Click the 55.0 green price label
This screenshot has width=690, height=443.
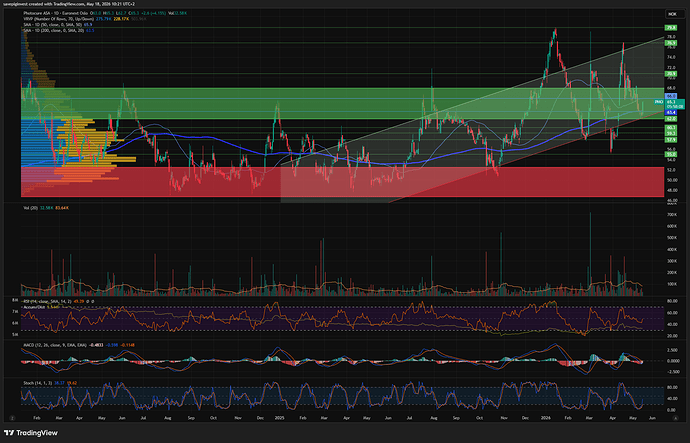coord(671,154)
